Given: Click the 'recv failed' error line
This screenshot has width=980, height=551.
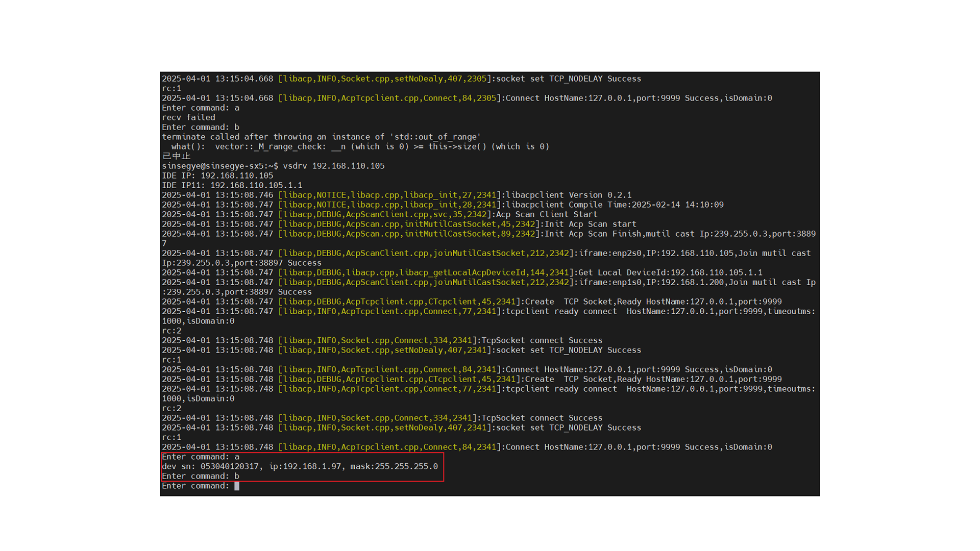Looking at the screenshot, I should [188, 117].
